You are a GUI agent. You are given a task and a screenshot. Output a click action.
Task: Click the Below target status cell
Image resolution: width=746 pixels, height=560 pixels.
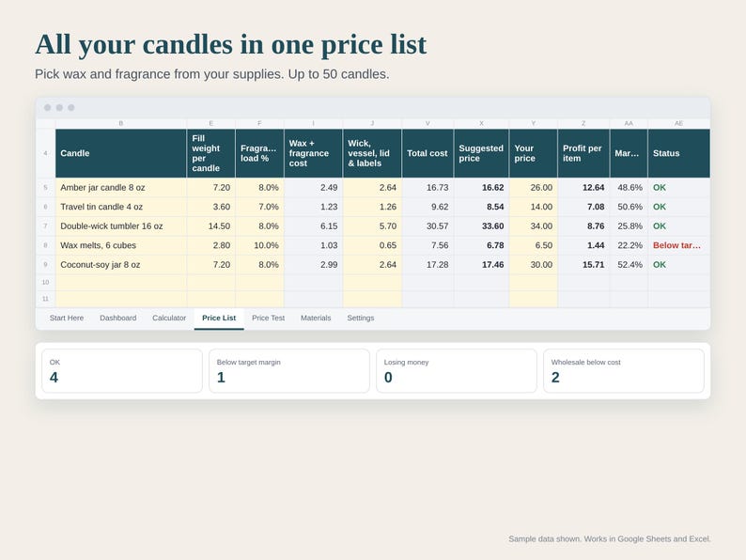pos(679,245)
